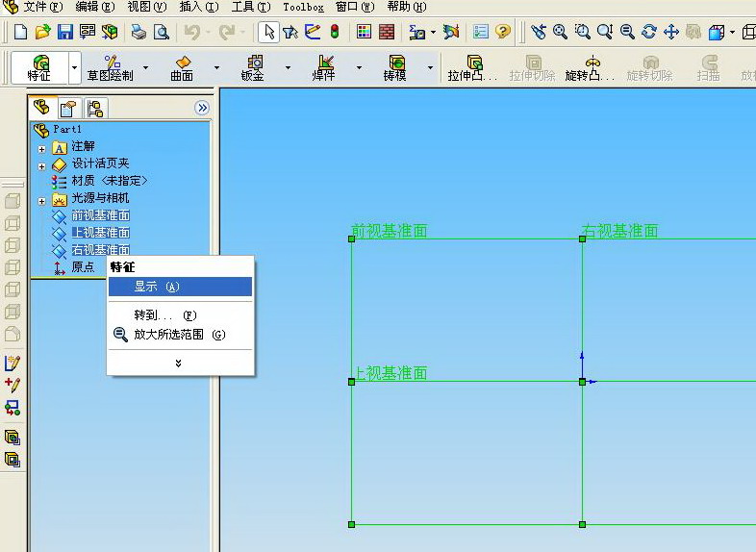Viewport: 756px width, 552px height.
Task: Open dropdown arrow beside 钣金
Action: pos(288,67)
